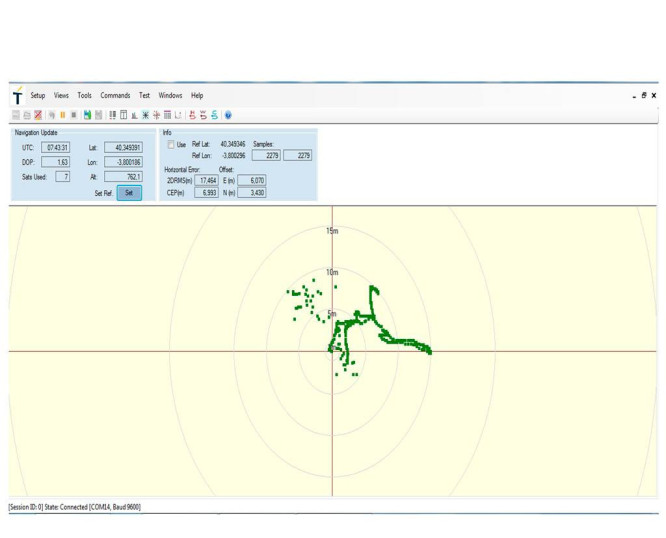
Task: Open the signal bar chart view icon
Action: pos(134,115)
